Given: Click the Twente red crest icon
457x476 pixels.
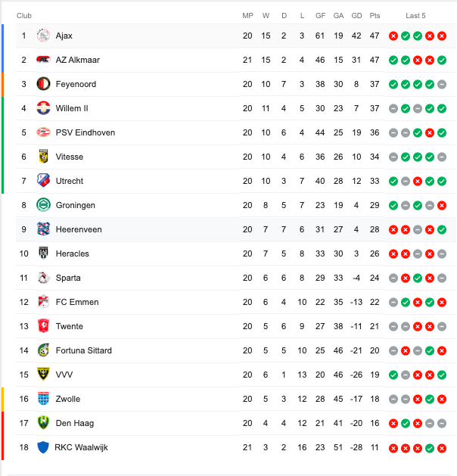Looking at the screenshot, I should pyautogui.click(x=43, y=326).
